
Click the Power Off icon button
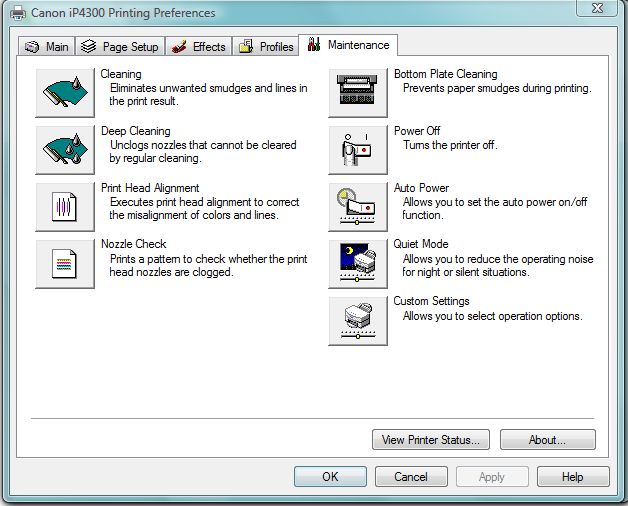point(358,150)
